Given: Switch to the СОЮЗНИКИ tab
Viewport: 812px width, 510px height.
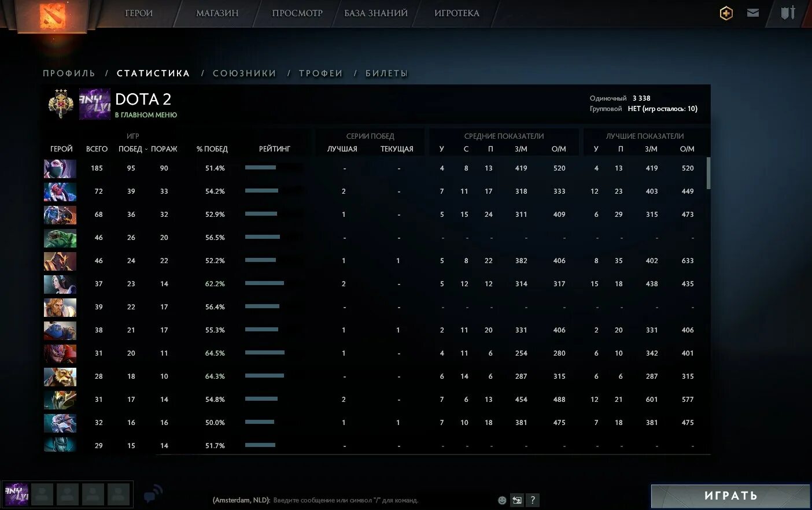Looking at the screenshot, I should (245, 73).
